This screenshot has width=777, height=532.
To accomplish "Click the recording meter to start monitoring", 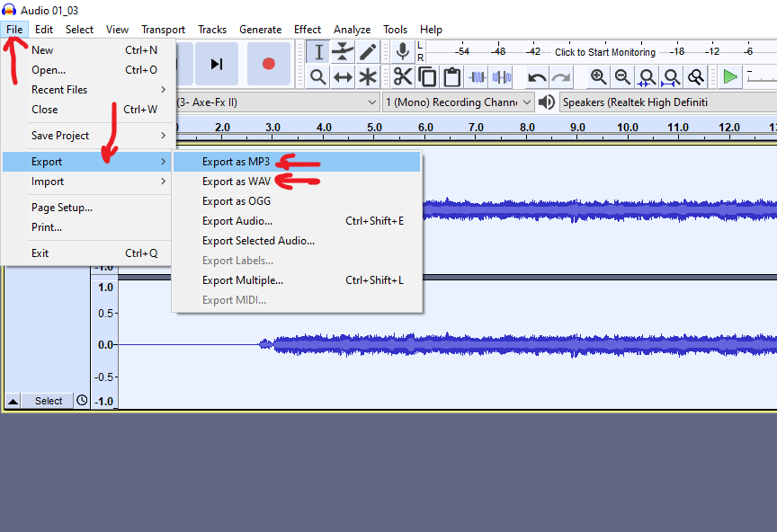I will coord(604,52).
